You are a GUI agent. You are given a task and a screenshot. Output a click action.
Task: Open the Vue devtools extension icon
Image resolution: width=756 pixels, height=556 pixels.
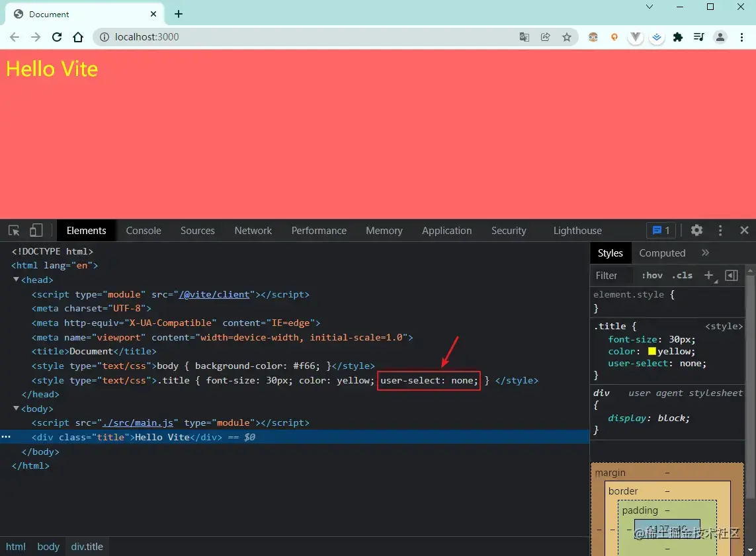636,37
